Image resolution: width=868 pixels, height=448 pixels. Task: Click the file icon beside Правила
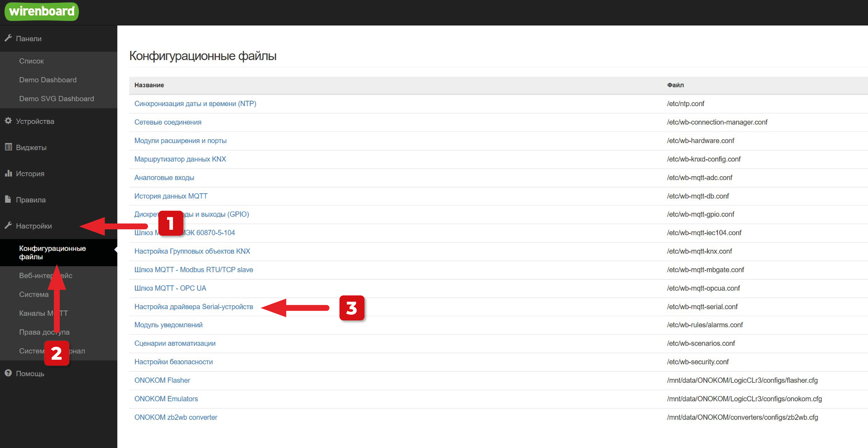8,199
